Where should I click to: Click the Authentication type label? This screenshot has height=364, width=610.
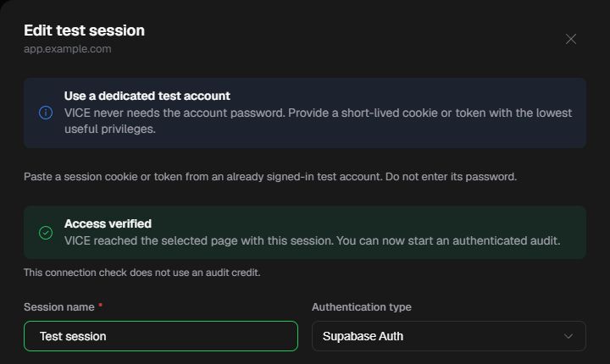coord(362,306)
